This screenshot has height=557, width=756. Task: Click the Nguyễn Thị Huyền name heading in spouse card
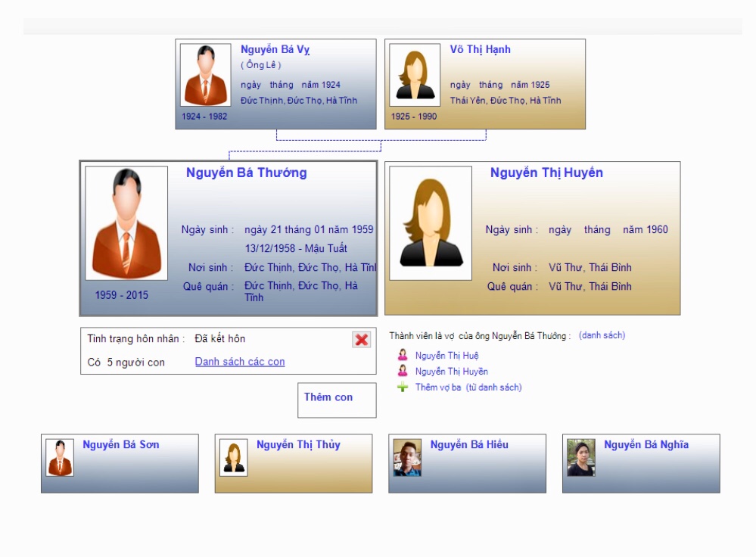546,173
